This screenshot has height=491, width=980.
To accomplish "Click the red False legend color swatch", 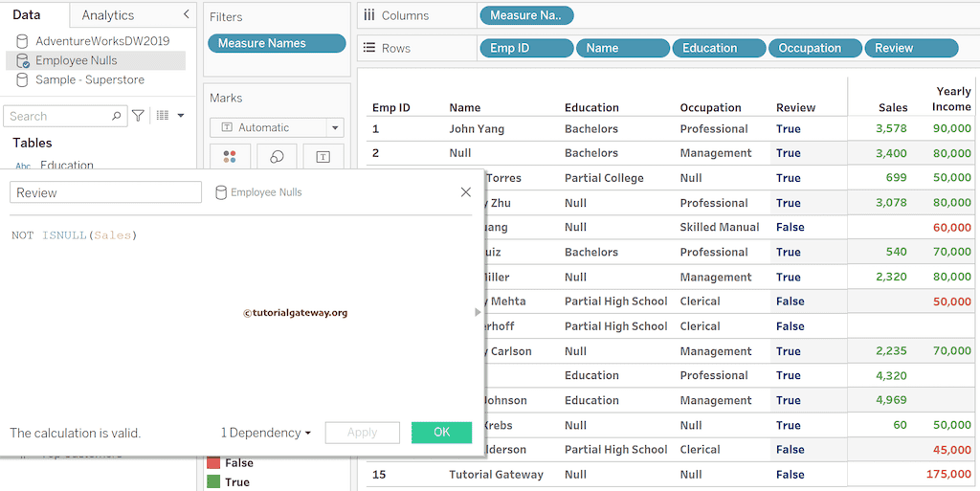I will pos(213,463).
